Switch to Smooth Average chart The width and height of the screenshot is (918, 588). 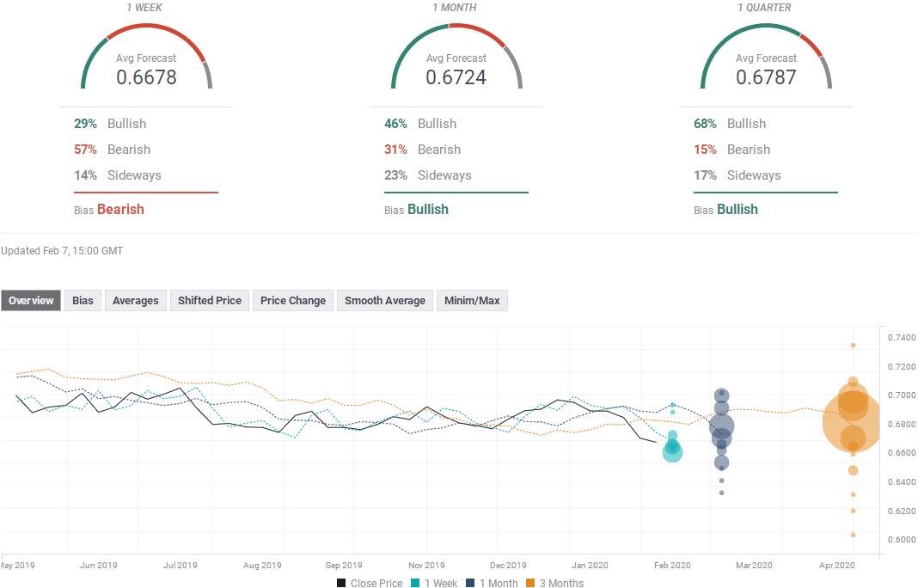click(384, 300)
